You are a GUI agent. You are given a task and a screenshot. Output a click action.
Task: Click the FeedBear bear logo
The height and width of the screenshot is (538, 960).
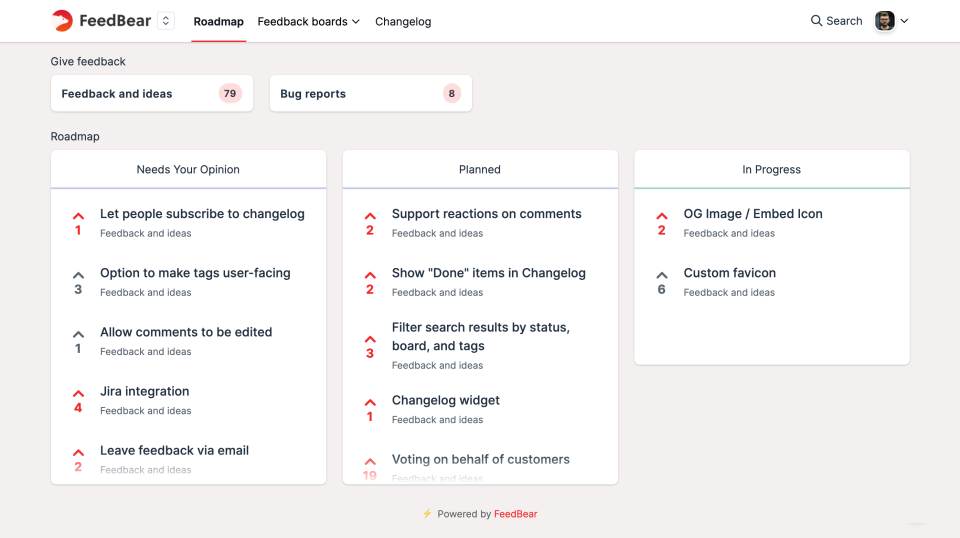pyautogui.click(x=62, y=21)
